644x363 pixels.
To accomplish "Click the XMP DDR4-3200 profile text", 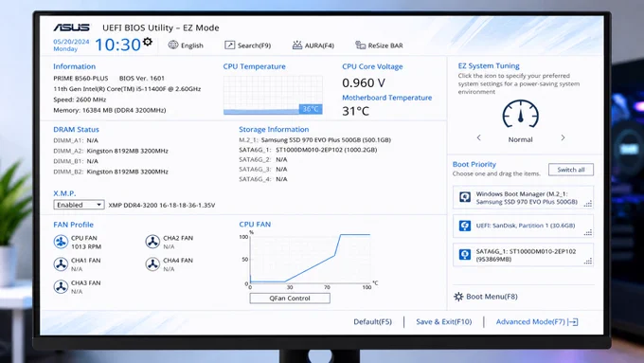I will [x=161, y=205].
